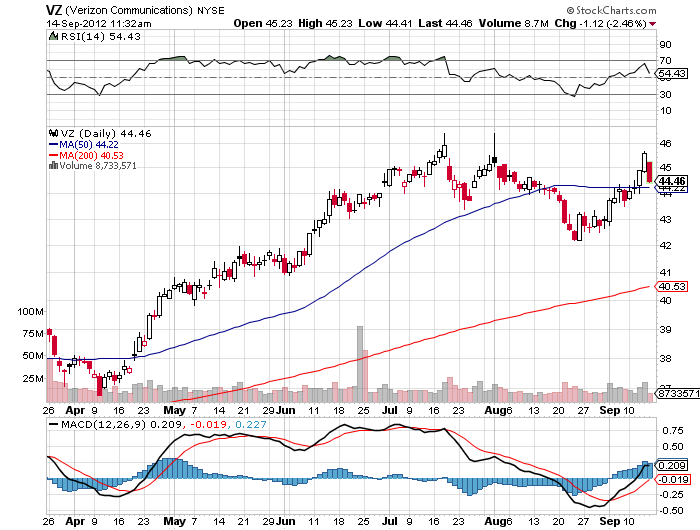
Task: Click the 25M volume axis label
Action: (33, 379)
